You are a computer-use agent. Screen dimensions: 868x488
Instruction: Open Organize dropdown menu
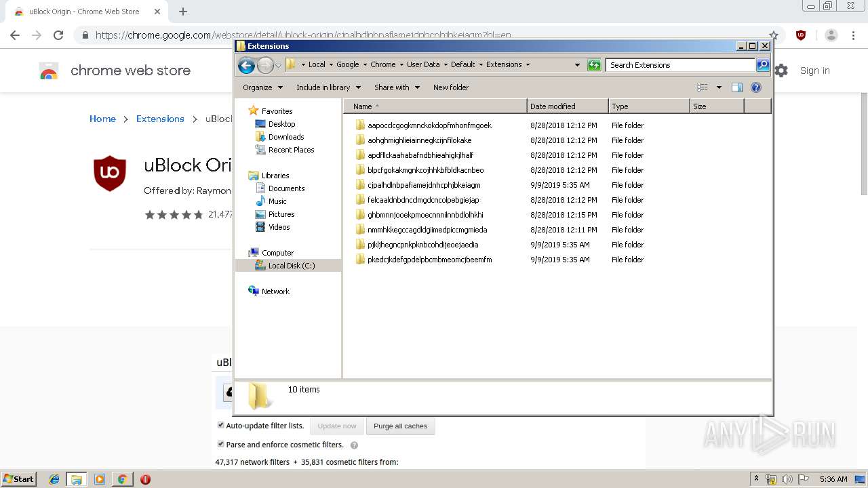click(262, 87)
